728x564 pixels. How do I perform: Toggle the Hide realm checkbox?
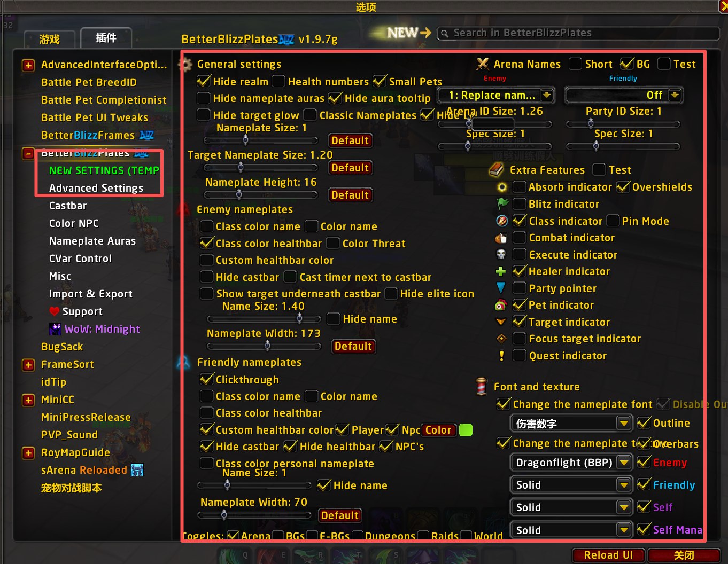click(204, 81)
